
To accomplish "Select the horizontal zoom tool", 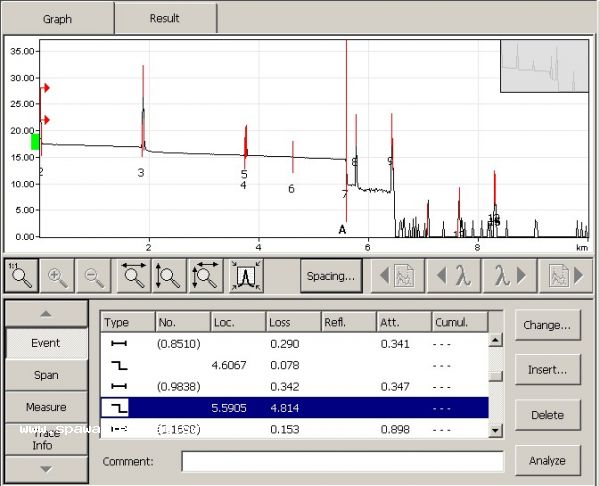I will coord(133,275).
